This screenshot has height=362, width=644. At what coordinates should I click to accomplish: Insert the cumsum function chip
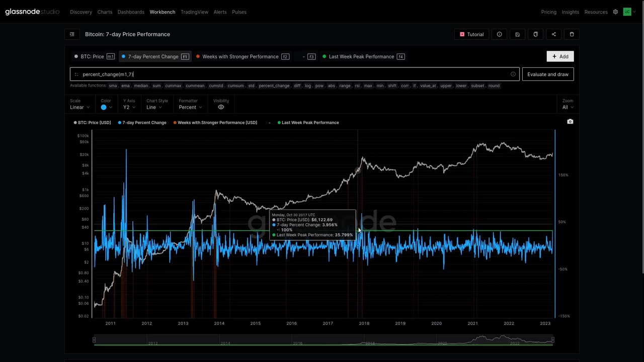235,86
